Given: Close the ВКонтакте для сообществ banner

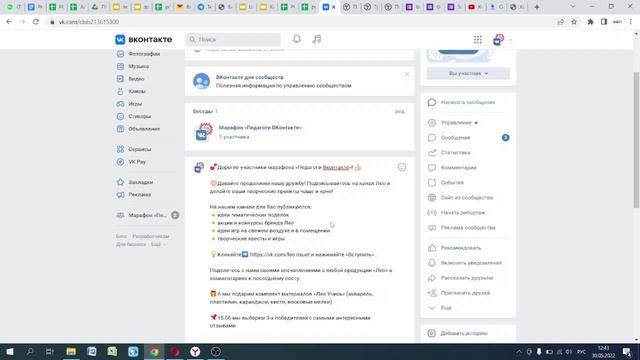Looking at the screenshot, I should click(x=407, y=74).
